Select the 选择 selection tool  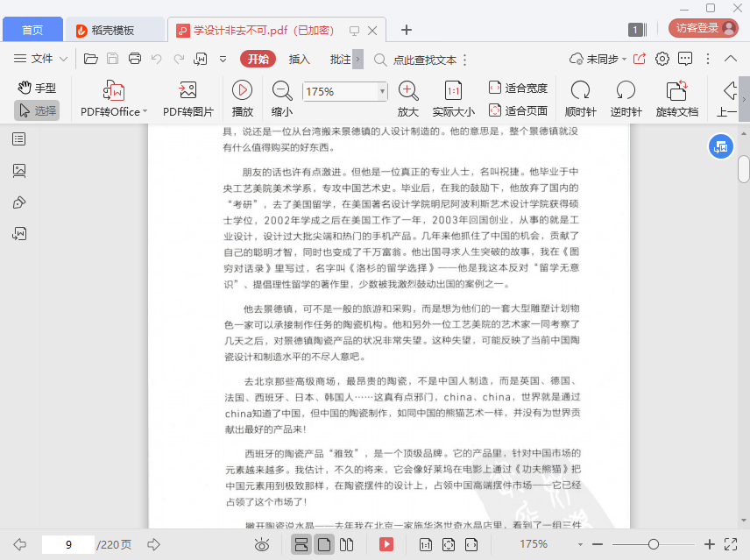(x=37, y=110)
